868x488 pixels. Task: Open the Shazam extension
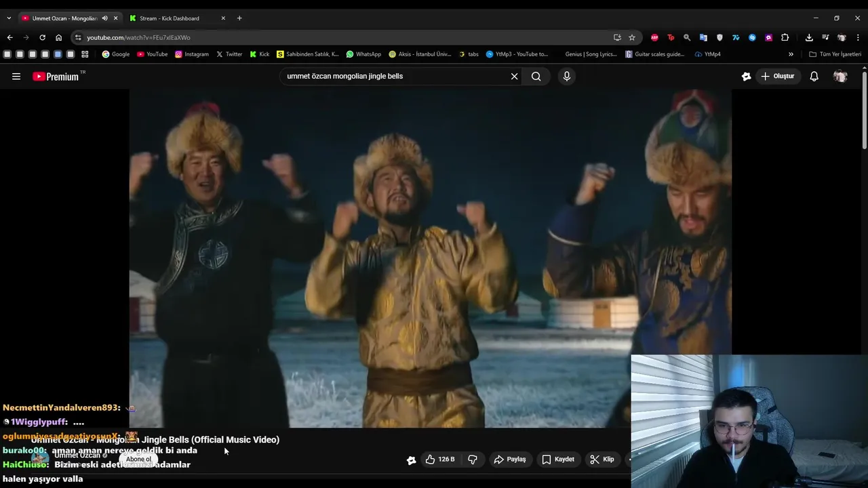click(752, 37)
